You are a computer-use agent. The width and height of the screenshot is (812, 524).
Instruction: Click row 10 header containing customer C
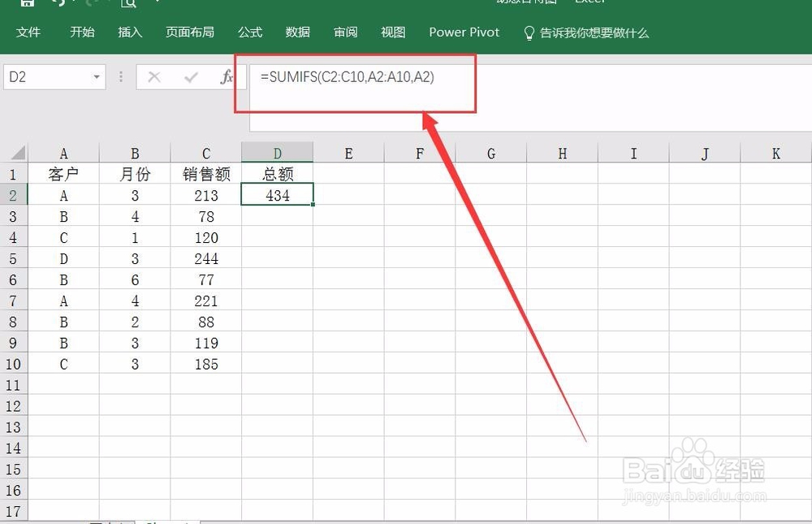click(x=13, y=364)
